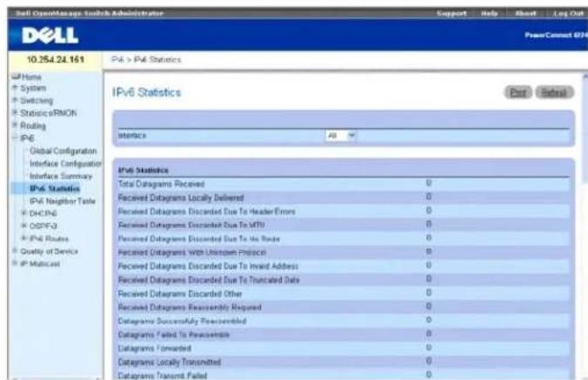Collapse the IPv6 tree node
Viewport: 588px width, 380px height.
pos(15,137)
